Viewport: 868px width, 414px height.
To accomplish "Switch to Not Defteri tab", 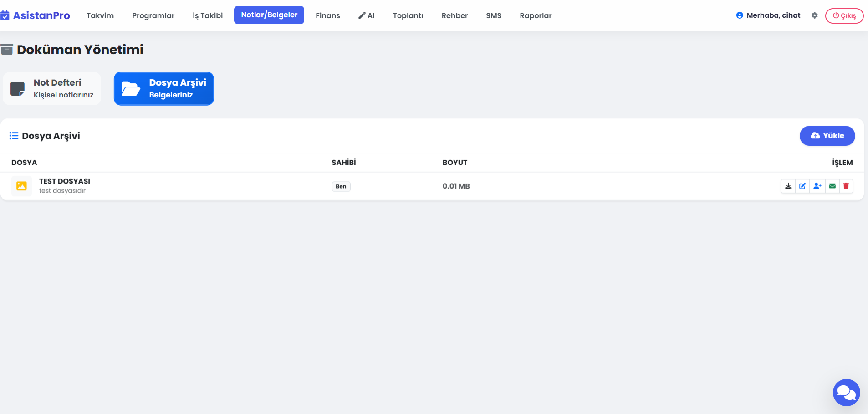I will coord(52,88).
